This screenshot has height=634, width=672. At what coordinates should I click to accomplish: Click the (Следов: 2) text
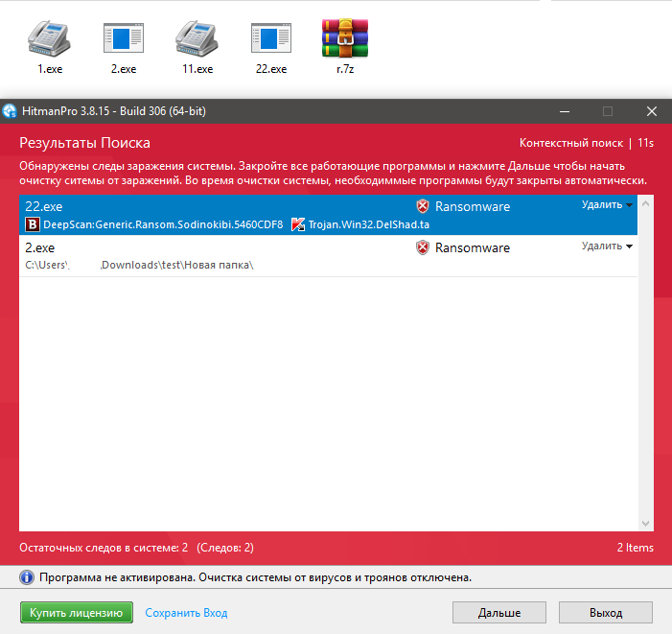tap(225, 548)
